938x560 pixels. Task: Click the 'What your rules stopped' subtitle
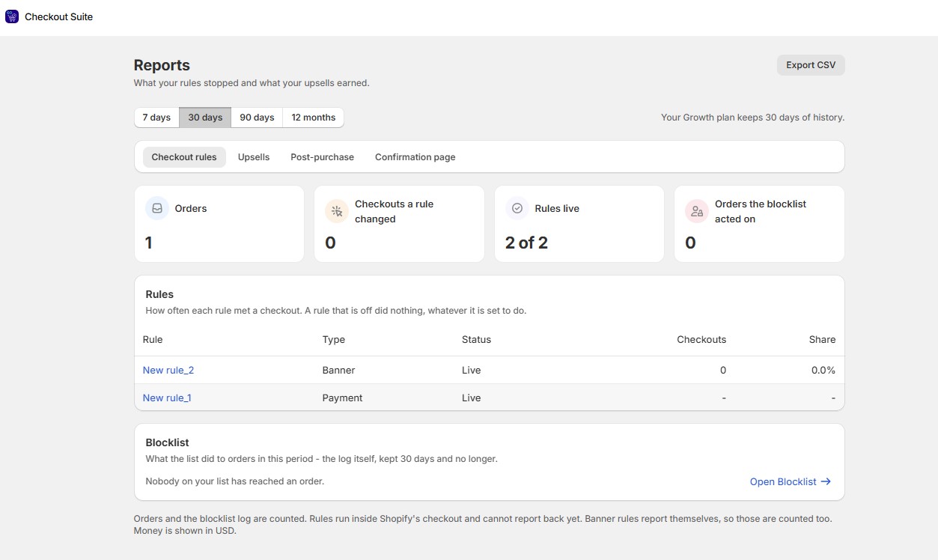coord(252,83)
